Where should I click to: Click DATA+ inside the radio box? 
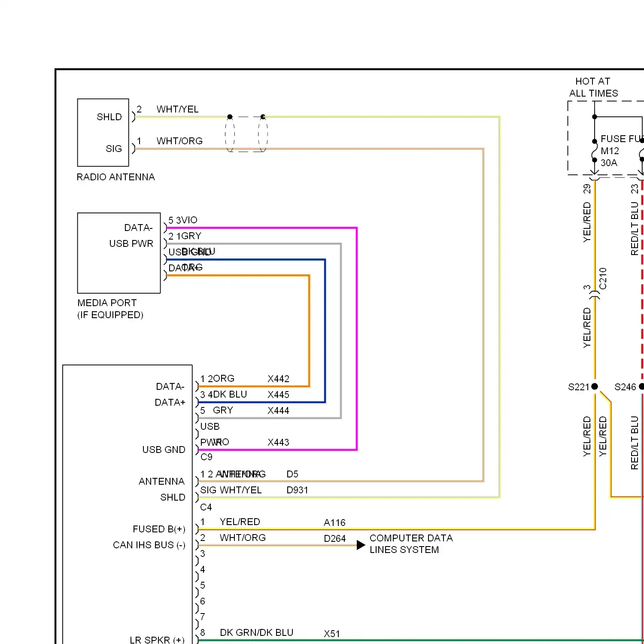(x=170, y=402)
